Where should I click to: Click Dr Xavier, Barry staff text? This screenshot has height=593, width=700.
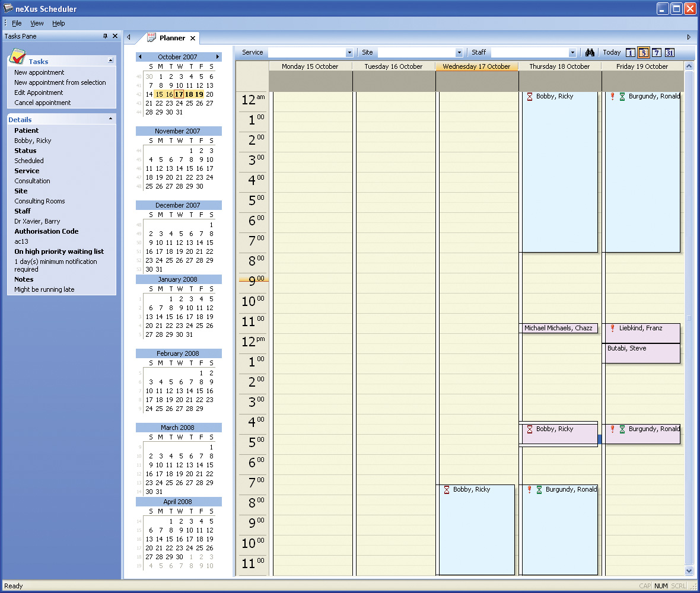click(x=37, y=221)
